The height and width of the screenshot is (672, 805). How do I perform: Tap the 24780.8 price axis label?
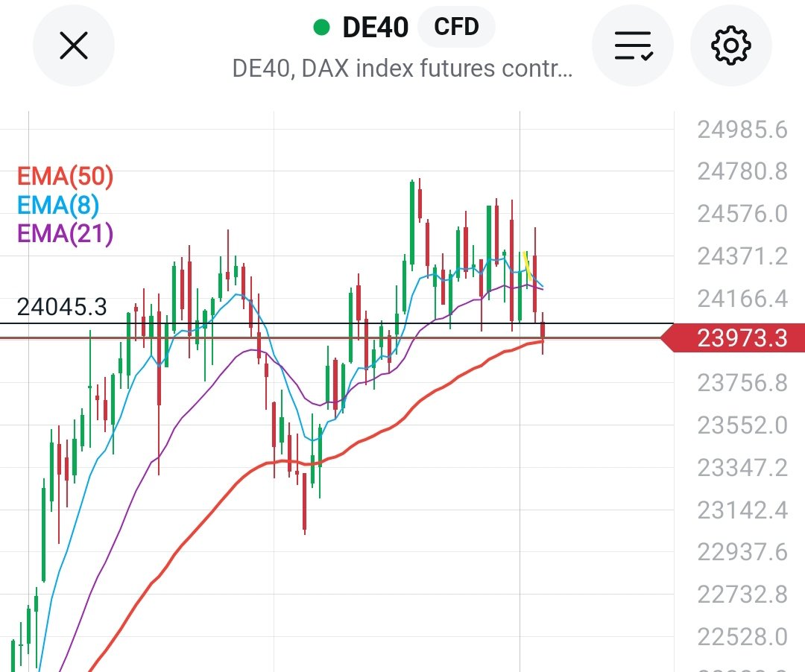pyautogui.click(x=742, y=171)
